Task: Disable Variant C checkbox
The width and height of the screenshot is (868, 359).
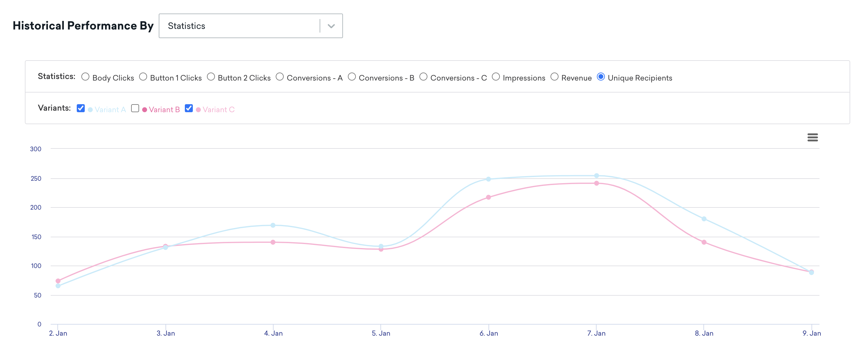Action: pos(189,108)
